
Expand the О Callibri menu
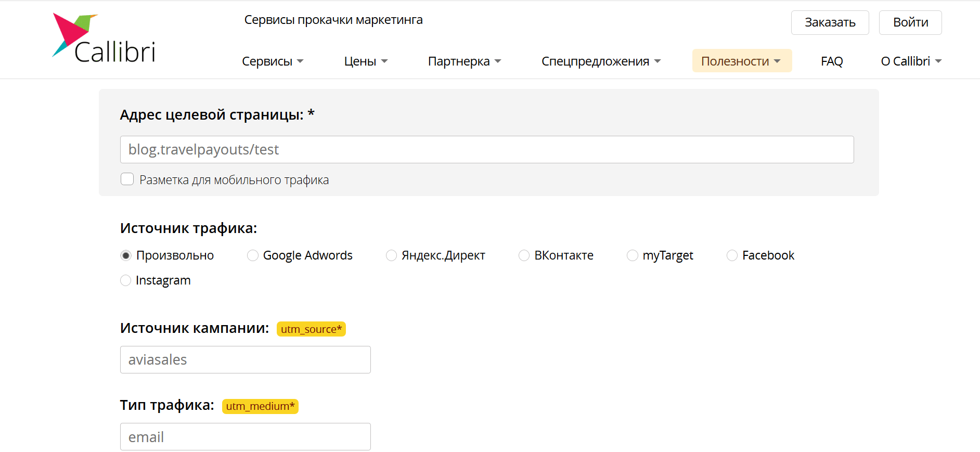[x=911, y=61]
